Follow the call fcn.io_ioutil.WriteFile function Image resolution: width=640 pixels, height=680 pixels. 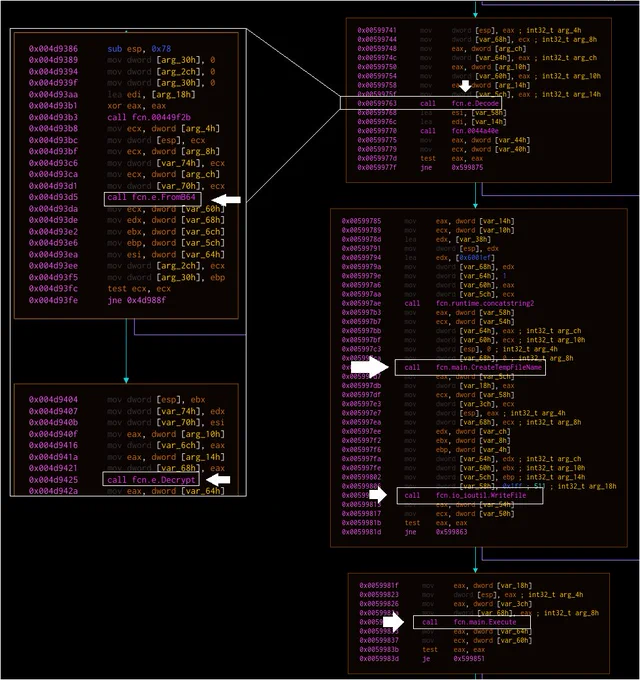465,495
